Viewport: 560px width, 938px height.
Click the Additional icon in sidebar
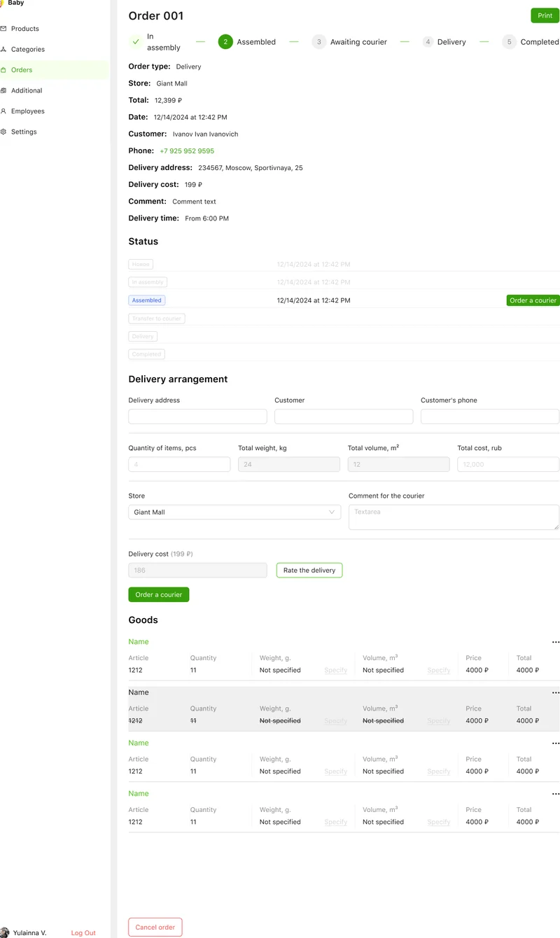pos(3,90)
